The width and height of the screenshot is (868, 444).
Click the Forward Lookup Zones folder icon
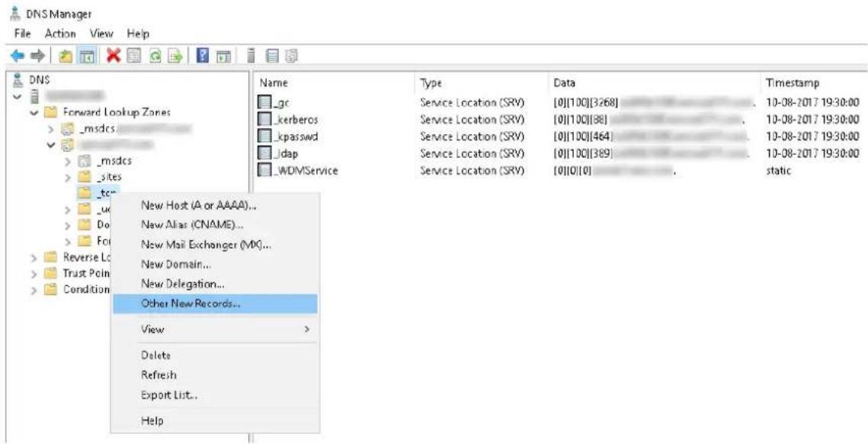[x=50, y=113]
